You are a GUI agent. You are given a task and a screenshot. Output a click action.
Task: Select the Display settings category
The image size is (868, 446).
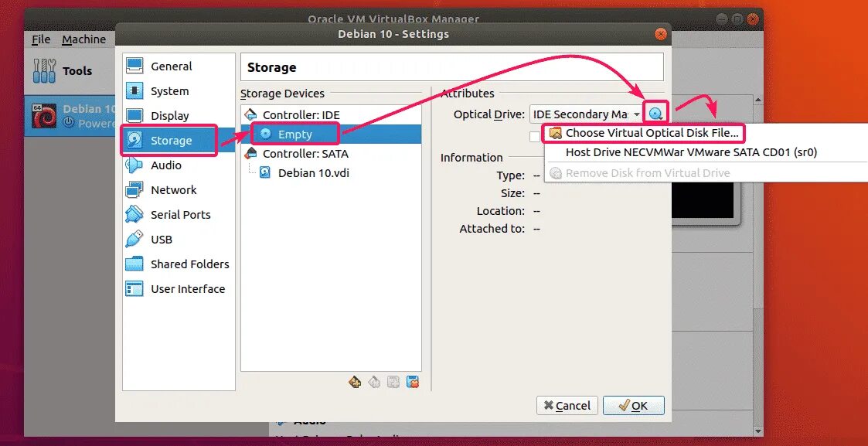(x=179, y=116)
